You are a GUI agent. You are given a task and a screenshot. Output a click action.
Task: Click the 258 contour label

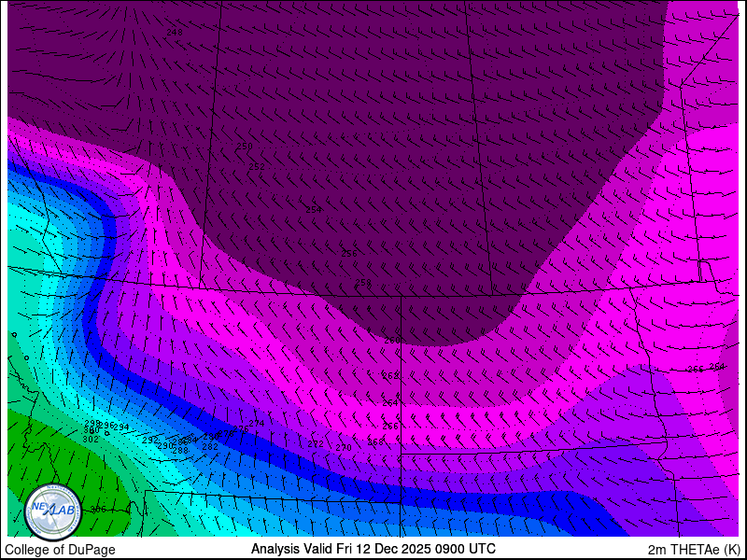click(363, 283)
